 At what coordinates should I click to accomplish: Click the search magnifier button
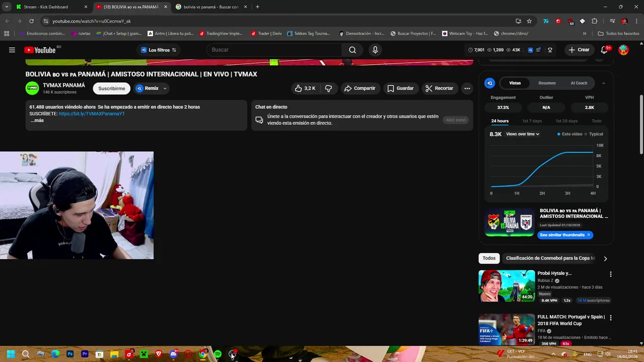pos(353,50)
